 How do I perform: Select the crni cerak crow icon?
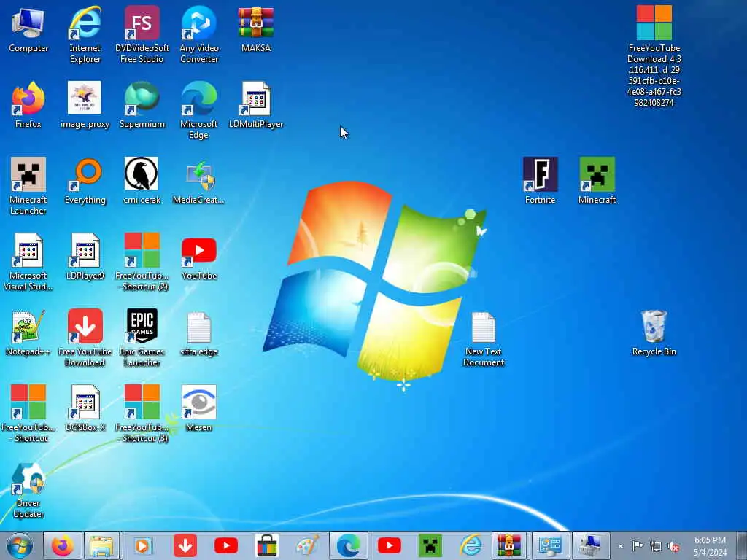click(x=142, y=182)
